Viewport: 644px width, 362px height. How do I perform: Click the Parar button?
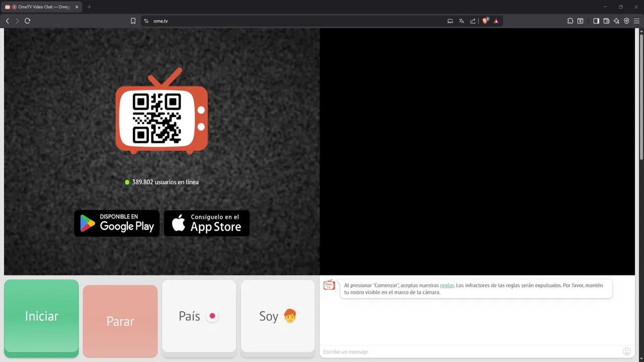[120, 321]
